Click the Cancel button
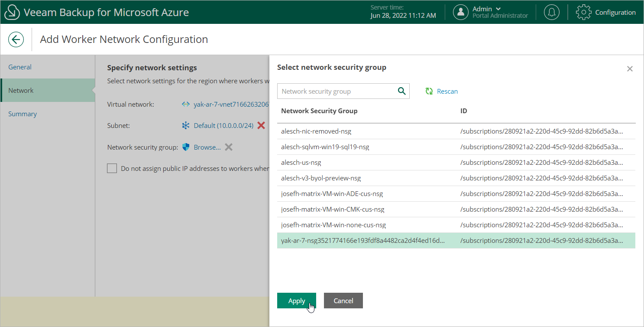This screenshot has height=327, width=644. (x=343, y=301)
